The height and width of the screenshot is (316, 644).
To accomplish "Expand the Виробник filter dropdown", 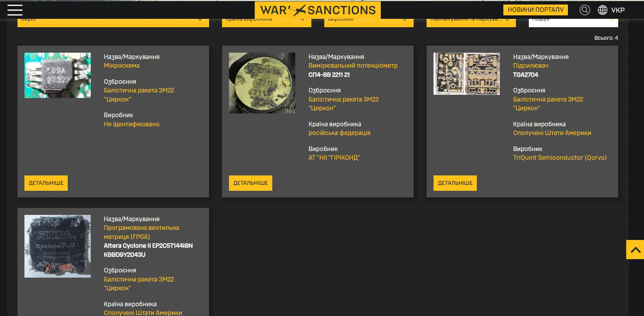I will 369,22.
